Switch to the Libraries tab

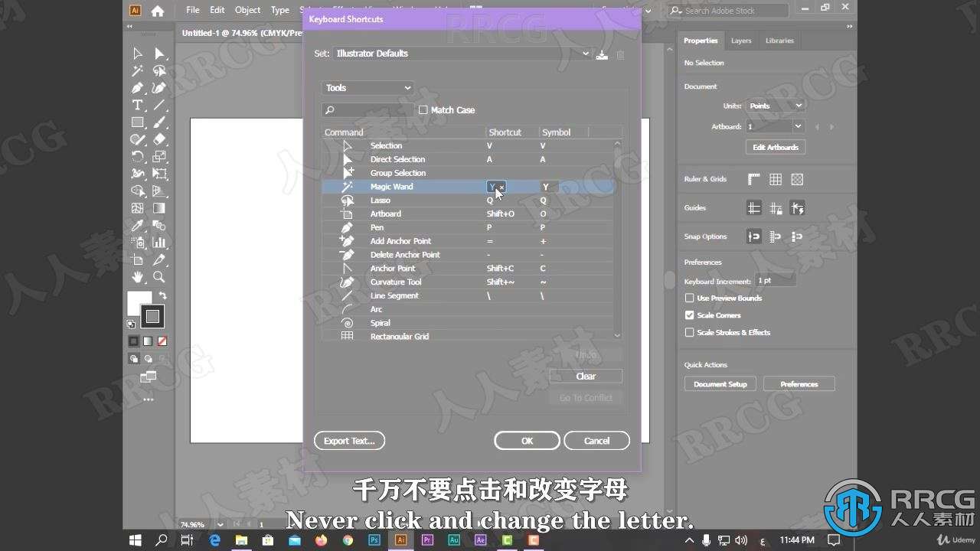(x=779, y=41)
